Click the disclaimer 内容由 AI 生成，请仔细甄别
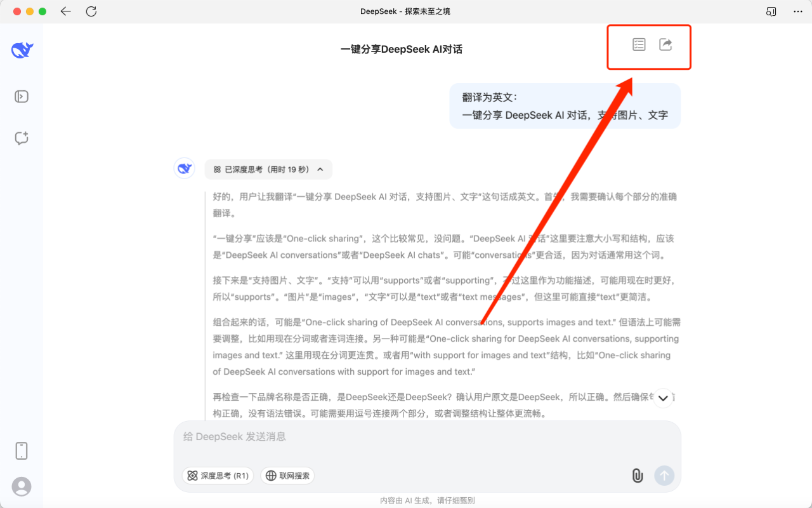Screen dimensions: 812x508 (x=428, y=500)
